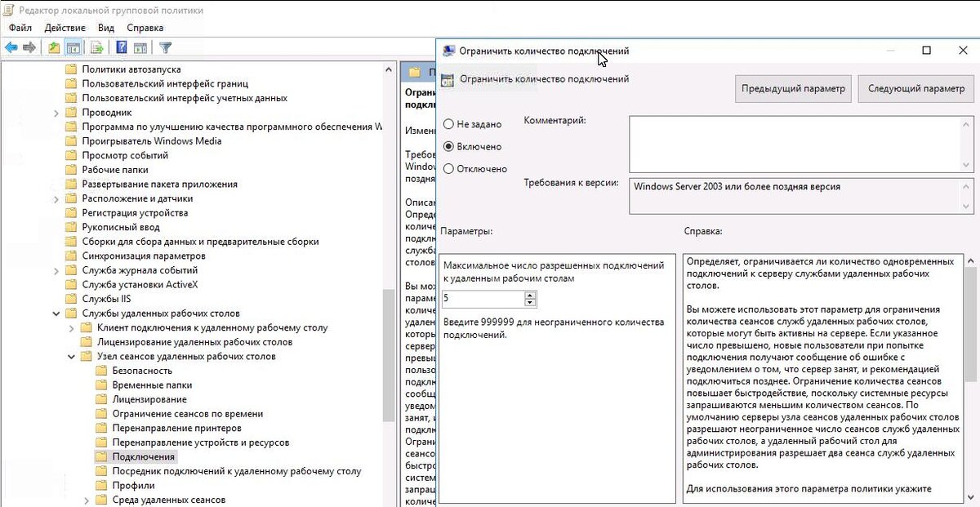The image size is (980, 507).
Task: Go up one level via folder-arrow icon
Action: click(x=54, y=47)
